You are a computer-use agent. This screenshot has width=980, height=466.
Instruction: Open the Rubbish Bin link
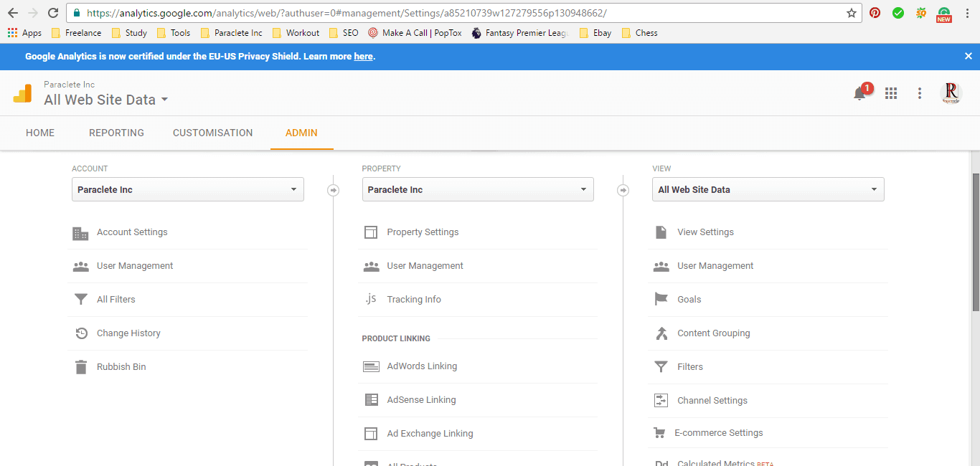pos(121,367)
